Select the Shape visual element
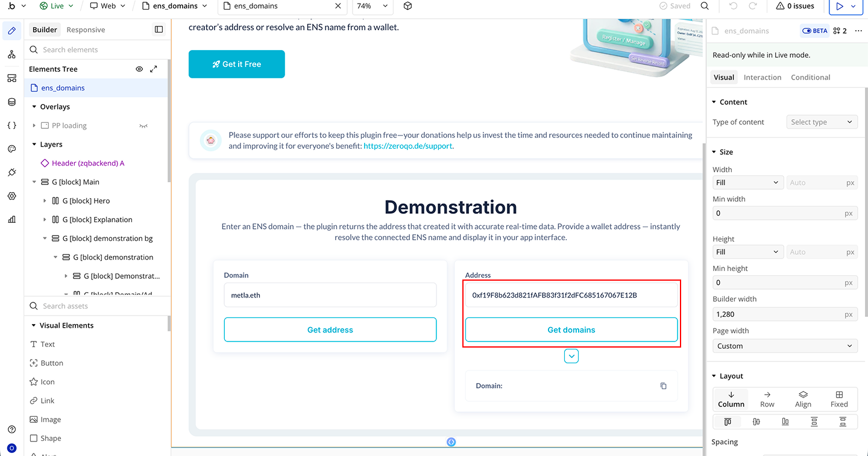The height and width of the screenshot is (456, 868). 45,439
